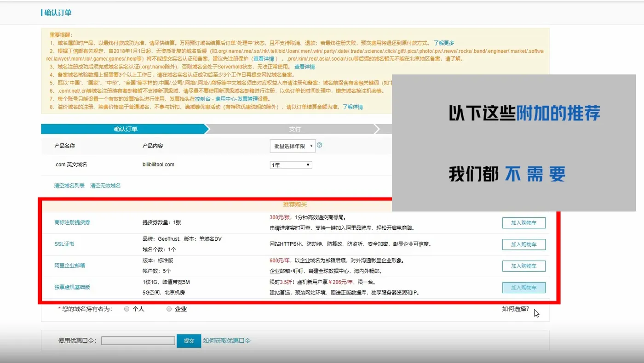Open the 如何获取优惠口令 link
The width and height of the screenshot is (644, 363).
(227, 341)
